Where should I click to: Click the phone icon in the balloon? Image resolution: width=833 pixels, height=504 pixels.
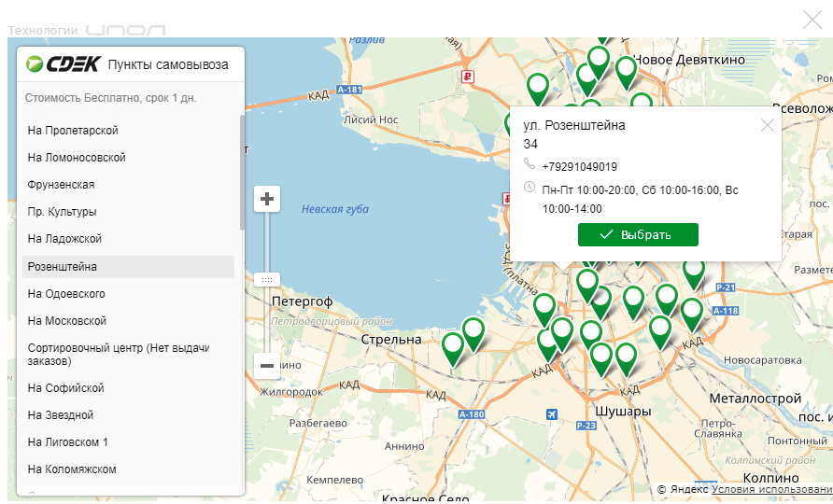tap(529, 163)
